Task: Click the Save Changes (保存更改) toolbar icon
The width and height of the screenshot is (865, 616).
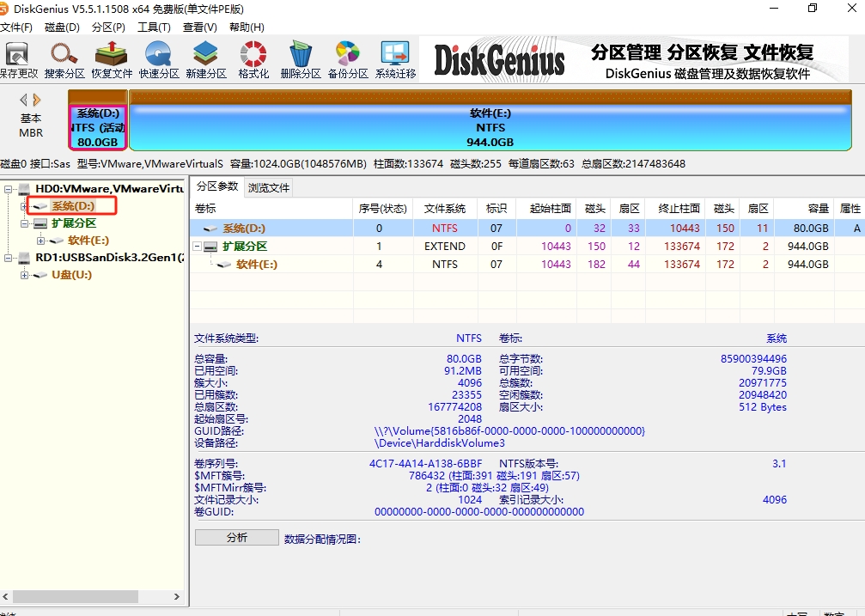Action: 17,59
